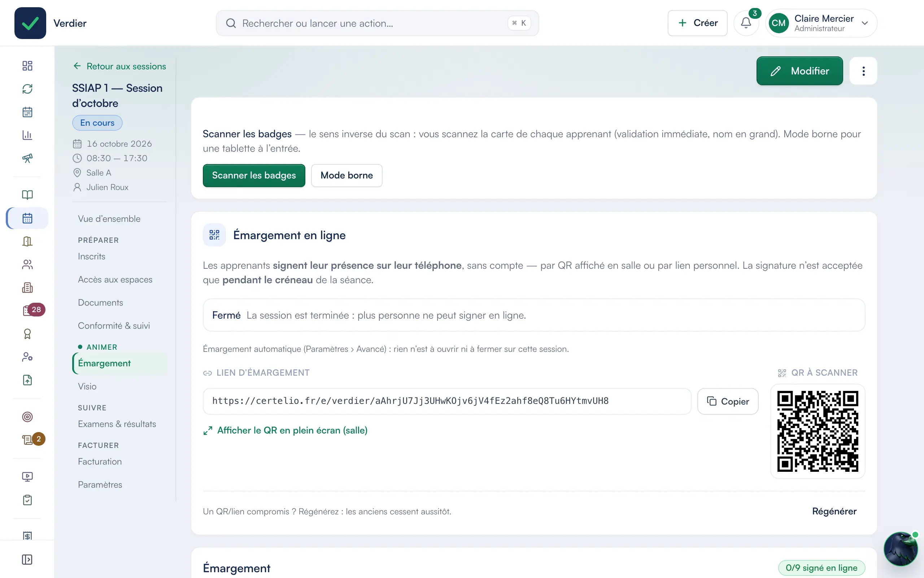Open the award ribbon sidebar icon
This screenshot has width=924, height=578.
(x=27, y=334)
